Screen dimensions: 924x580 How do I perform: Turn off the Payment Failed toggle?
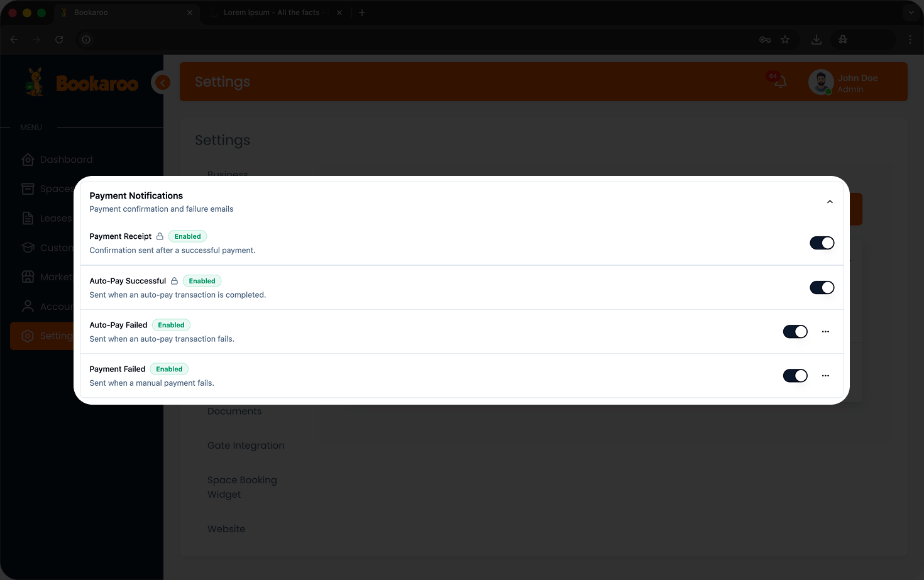pos(795,376)
